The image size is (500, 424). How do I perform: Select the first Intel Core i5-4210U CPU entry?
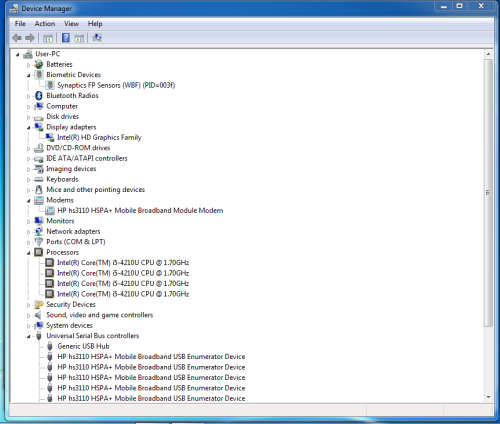pyautogui.click(x=123, y=263)
